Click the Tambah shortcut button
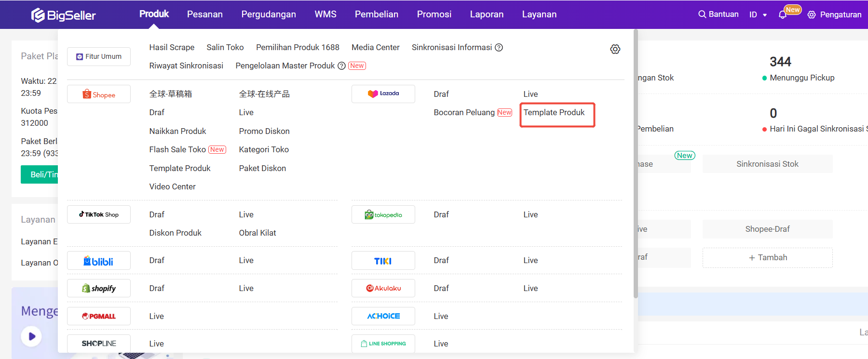 [x=767, y=258]
